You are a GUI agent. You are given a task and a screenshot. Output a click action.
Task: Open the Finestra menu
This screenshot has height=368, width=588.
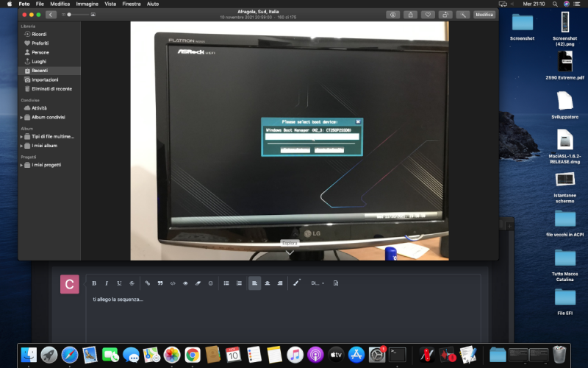[x=132, y=4]
